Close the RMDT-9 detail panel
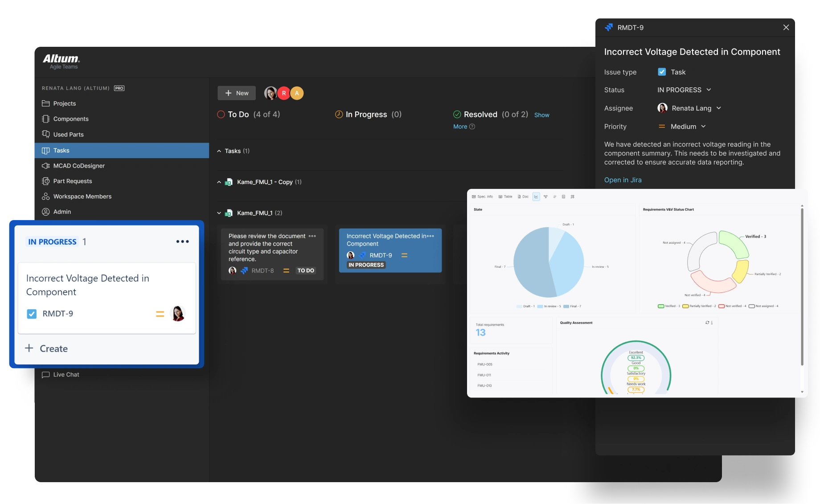 pos(786,28)
